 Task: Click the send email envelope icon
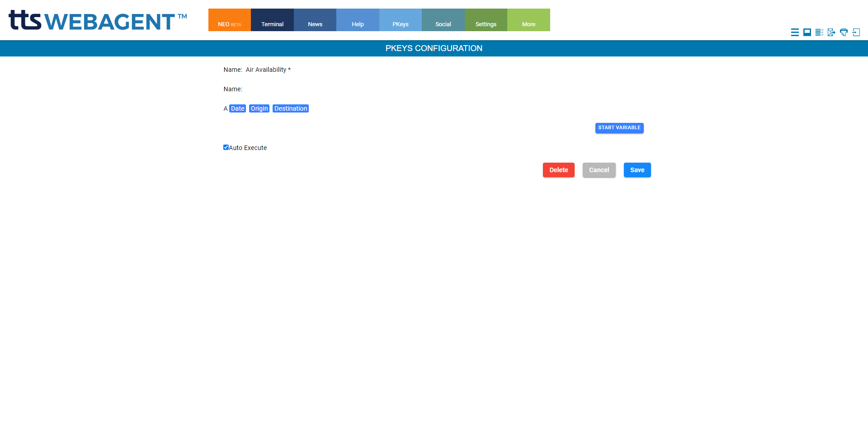tap(831, 32)
